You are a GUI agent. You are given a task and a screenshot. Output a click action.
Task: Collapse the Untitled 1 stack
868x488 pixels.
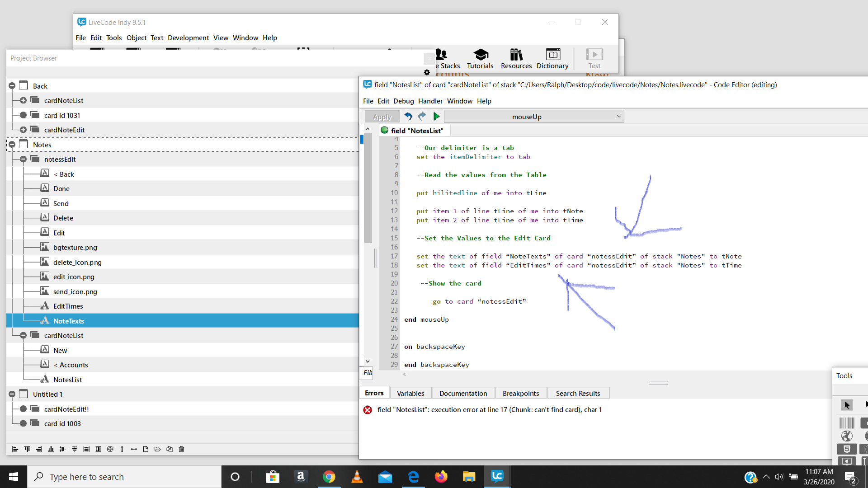pyautogui.click(x=12, y=394)
